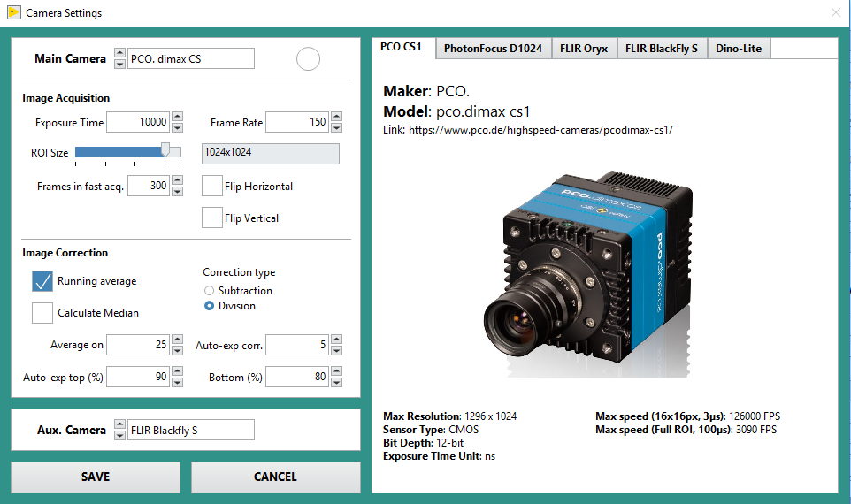The width and height of the screenshot is (851, 504).
Task: Increase the Auto-exp top (%) value
Action: (x=177, y=371)
